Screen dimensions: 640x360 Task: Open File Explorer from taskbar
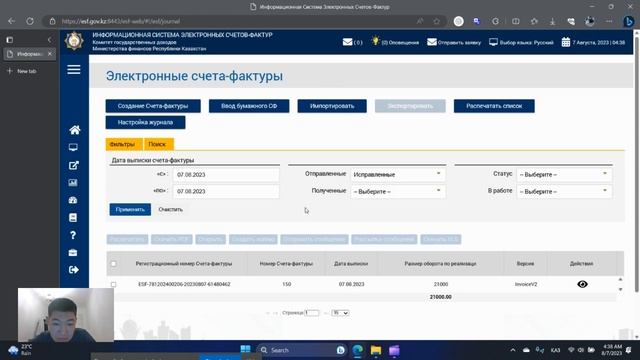[x=376, y=350]
